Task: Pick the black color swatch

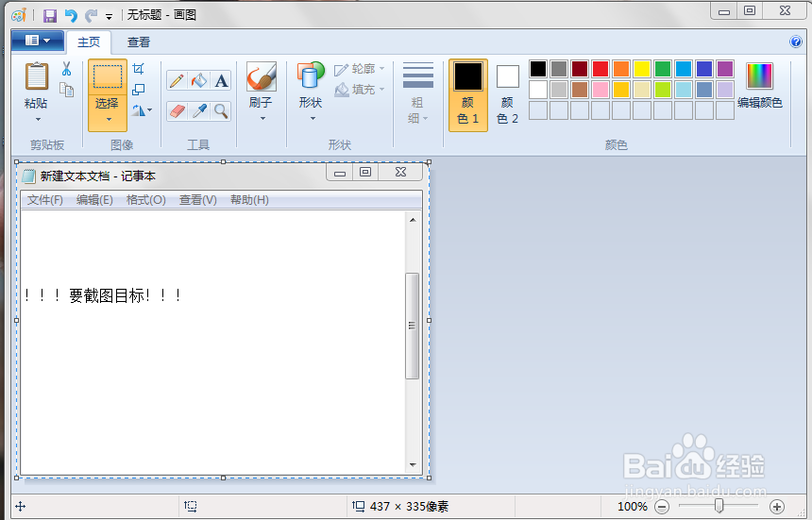Action: (x=538, y=69)
